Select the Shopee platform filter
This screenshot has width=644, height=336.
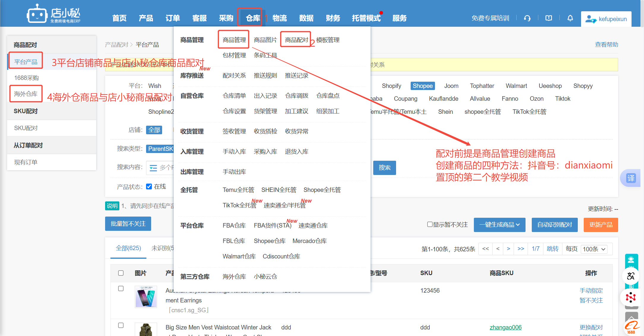coord(423,86)
